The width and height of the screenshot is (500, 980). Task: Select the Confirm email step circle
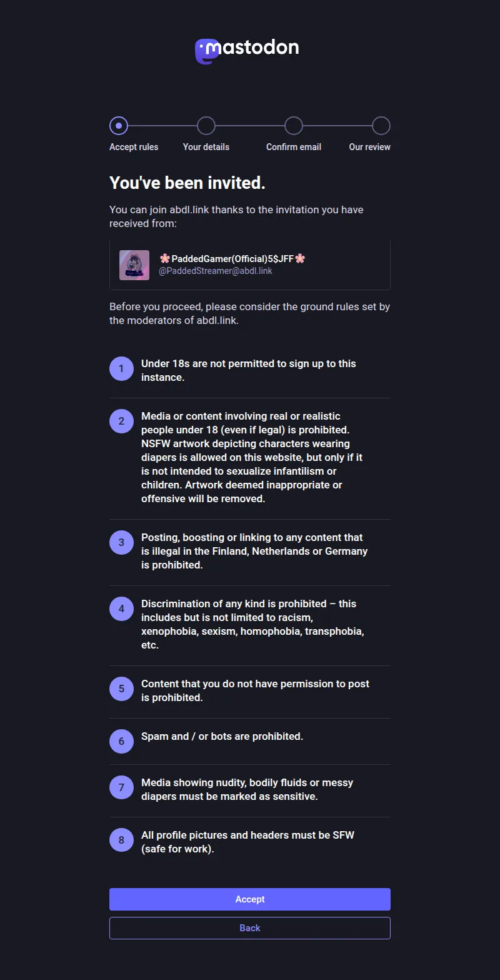294,126
